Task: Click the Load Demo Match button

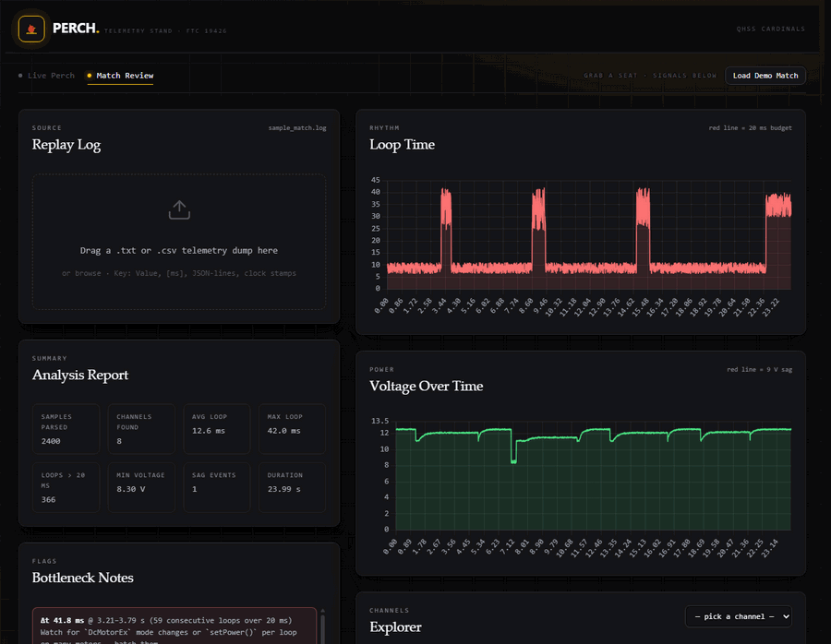Action: [765, 76]
